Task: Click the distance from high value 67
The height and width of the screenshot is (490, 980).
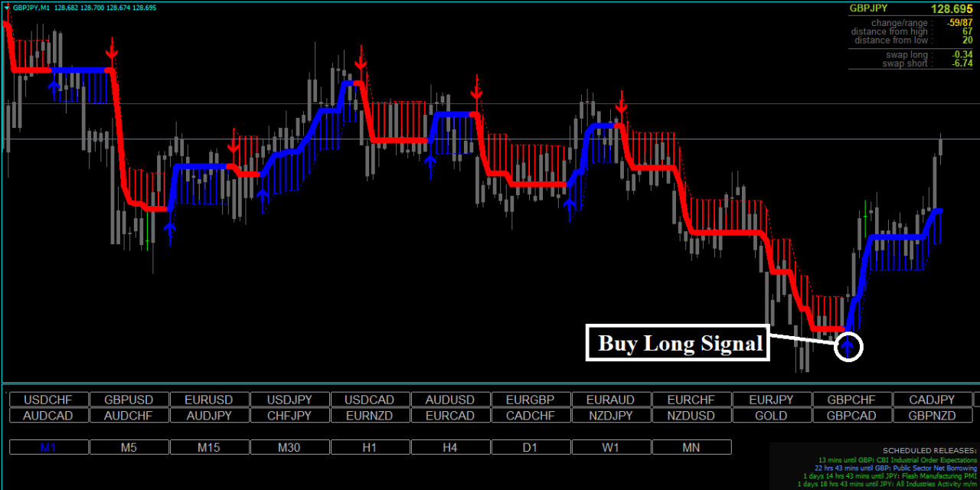Action: [x=968, y=31]
